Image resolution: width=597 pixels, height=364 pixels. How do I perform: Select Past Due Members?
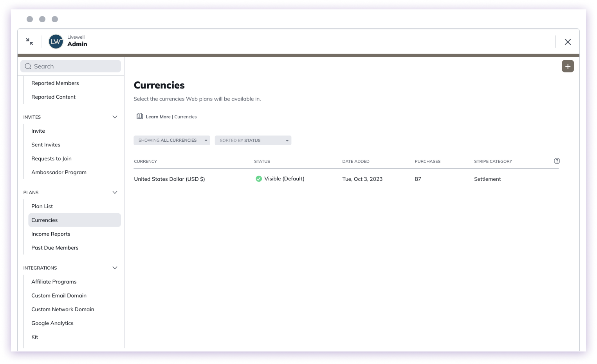coord(55,247)
